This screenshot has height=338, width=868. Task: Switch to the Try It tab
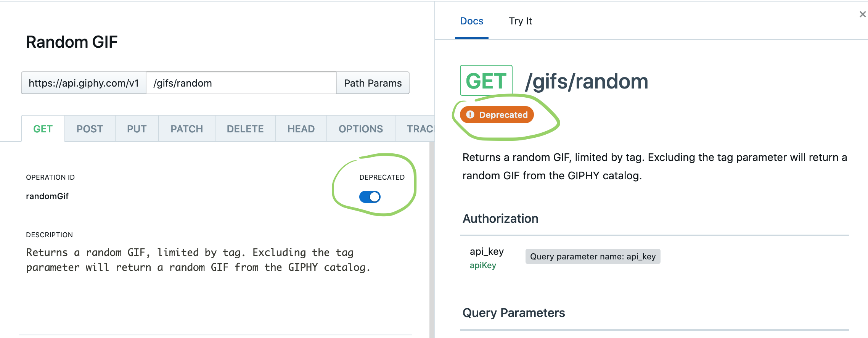pos(520,21)
